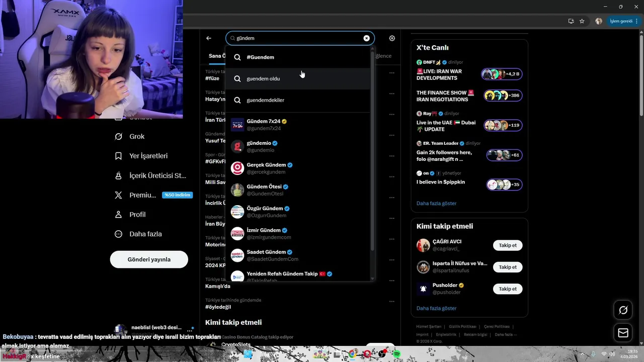Open search settings gear icon
Image resolution: width=644 pixels, height=362 pixels.
point(392,38)
